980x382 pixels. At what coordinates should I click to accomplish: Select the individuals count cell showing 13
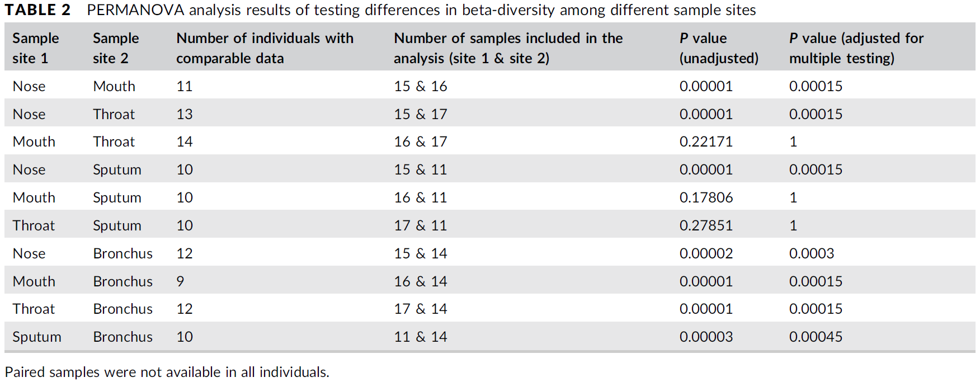click(x=185, y=115)
